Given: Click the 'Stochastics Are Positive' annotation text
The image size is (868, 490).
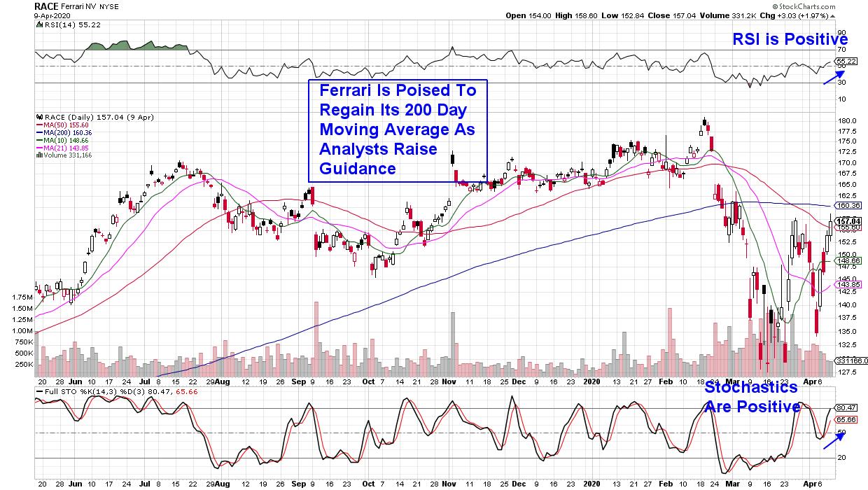Looking at the screenshot, I should (x=751, y=397).
